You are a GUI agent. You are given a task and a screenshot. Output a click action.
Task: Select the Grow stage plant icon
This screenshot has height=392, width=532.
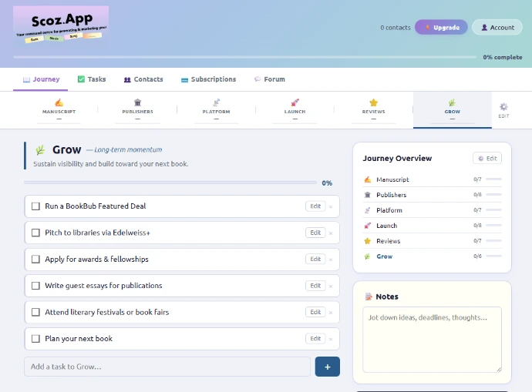pyautogui.click(x=452, y=102)
